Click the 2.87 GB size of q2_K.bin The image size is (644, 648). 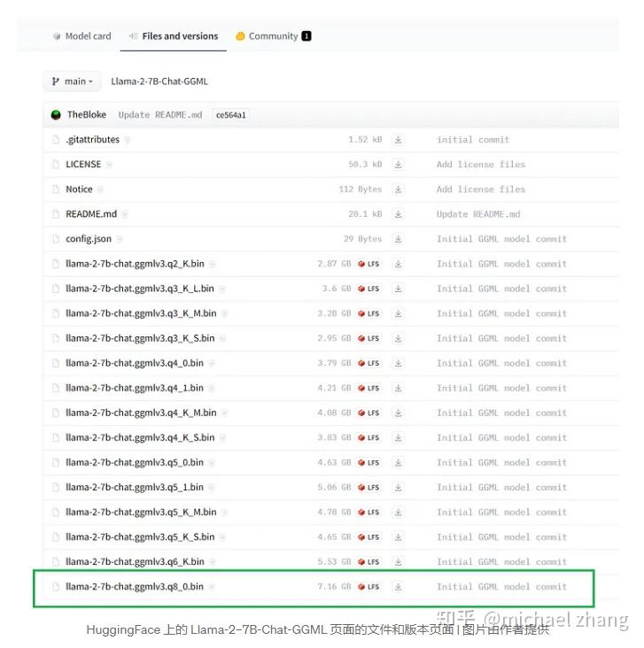click(334, 264)
